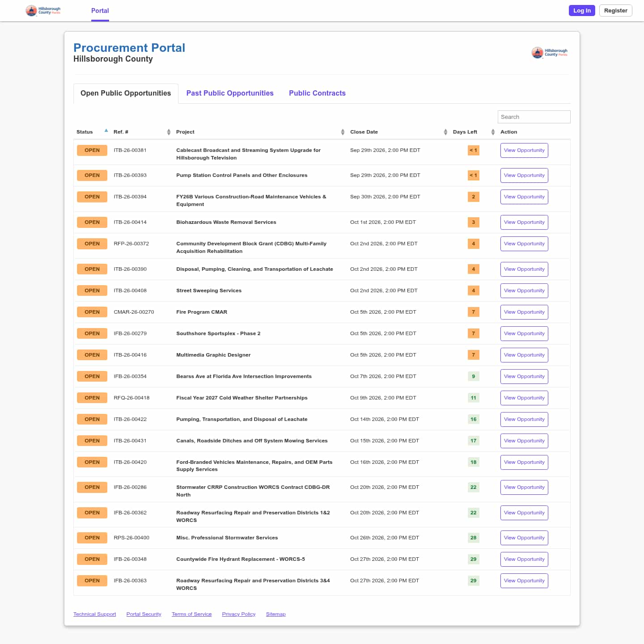Image resolution: width=644 pixels, height=644 pixels.
Task: Open the Terms of Service link
Action: click(191, 614)
